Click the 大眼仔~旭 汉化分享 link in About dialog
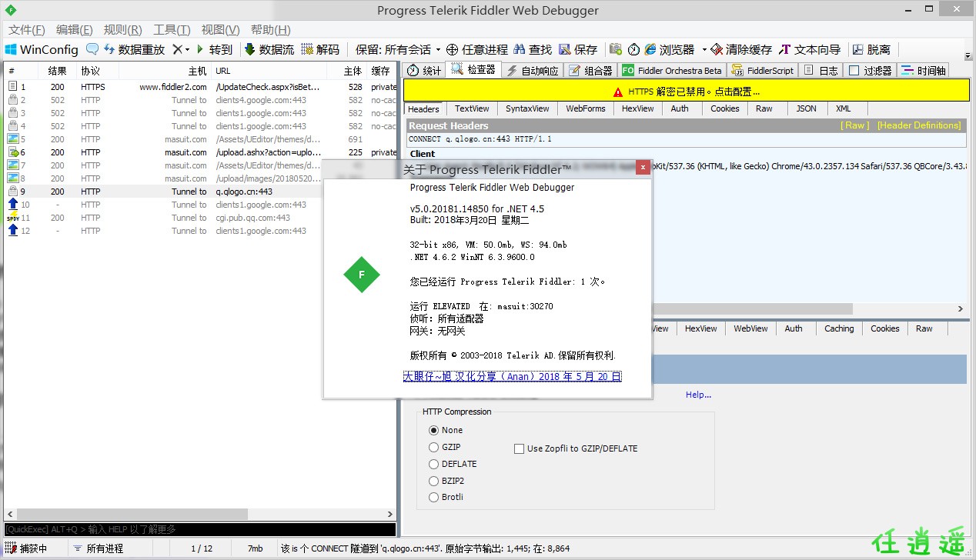The height and width of the screenshot is (560, 976). 513,376
